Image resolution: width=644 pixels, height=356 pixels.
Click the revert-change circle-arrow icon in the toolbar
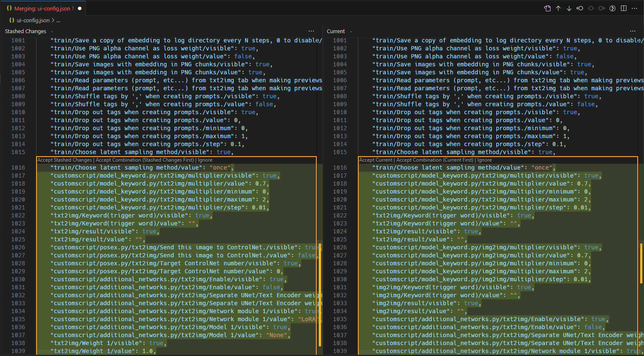click(579, 8)
